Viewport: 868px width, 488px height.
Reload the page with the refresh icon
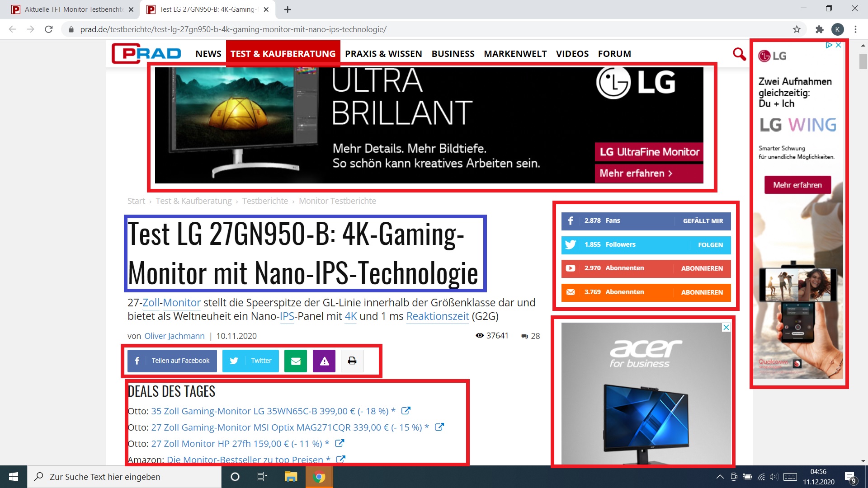pyautogui.click(x=49, y=29)
